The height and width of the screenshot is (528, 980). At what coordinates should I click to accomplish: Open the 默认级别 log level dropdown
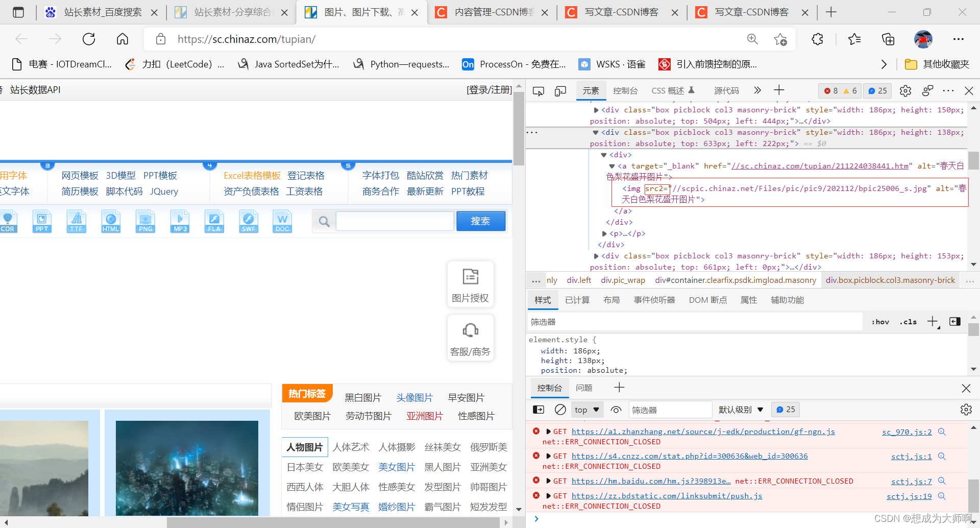click(x=741, y=410)
